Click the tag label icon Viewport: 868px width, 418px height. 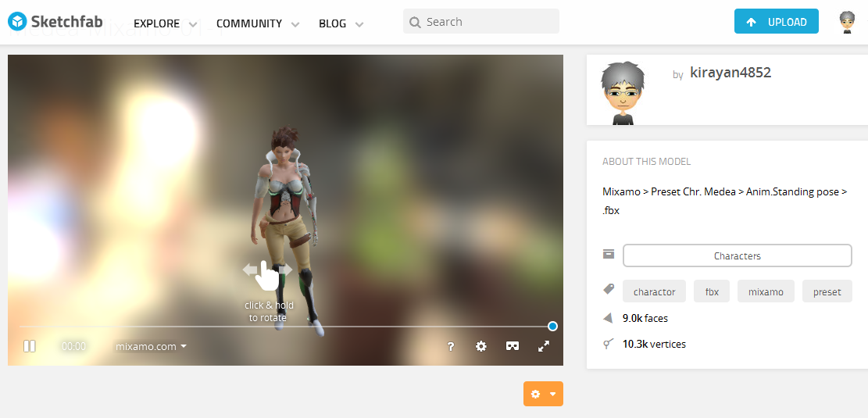click(609, 288)
